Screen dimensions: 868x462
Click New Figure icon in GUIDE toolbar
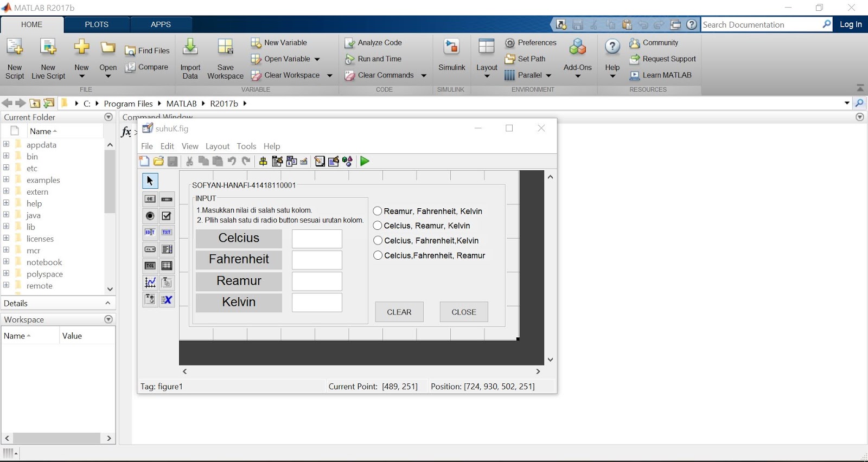pos(144,161)
